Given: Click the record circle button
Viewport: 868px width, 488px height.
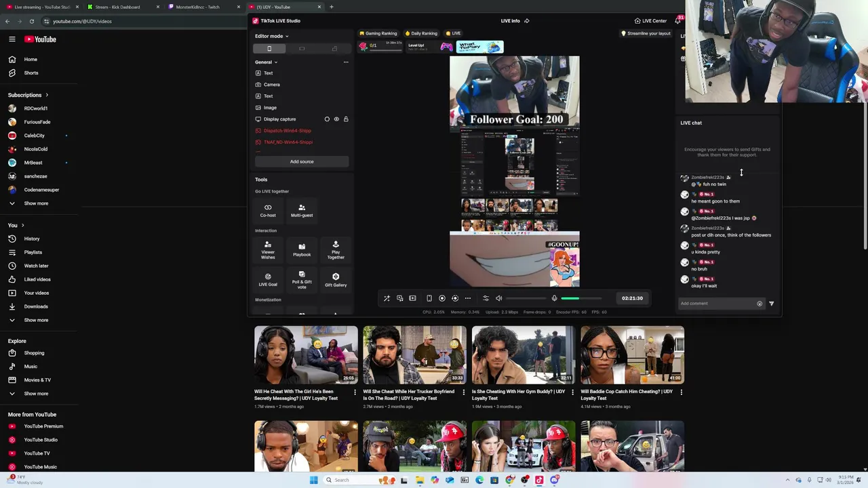Looking at the screenshot, I should click(x=442, y=298).
